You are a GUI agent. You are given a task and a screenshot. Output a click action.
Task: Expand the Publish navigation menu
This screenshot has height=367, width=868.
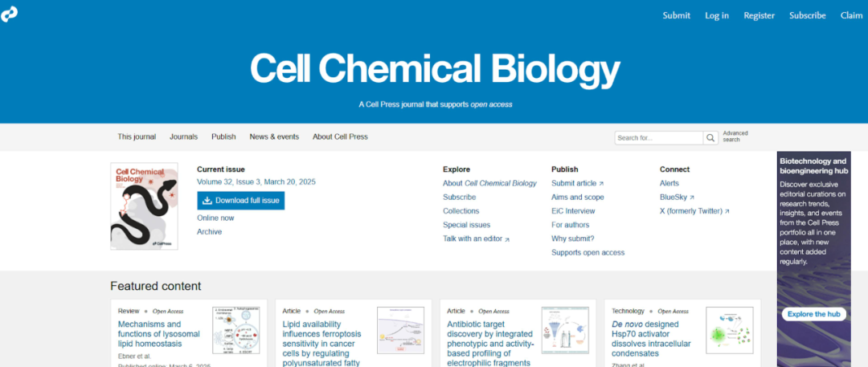point(223,137)
